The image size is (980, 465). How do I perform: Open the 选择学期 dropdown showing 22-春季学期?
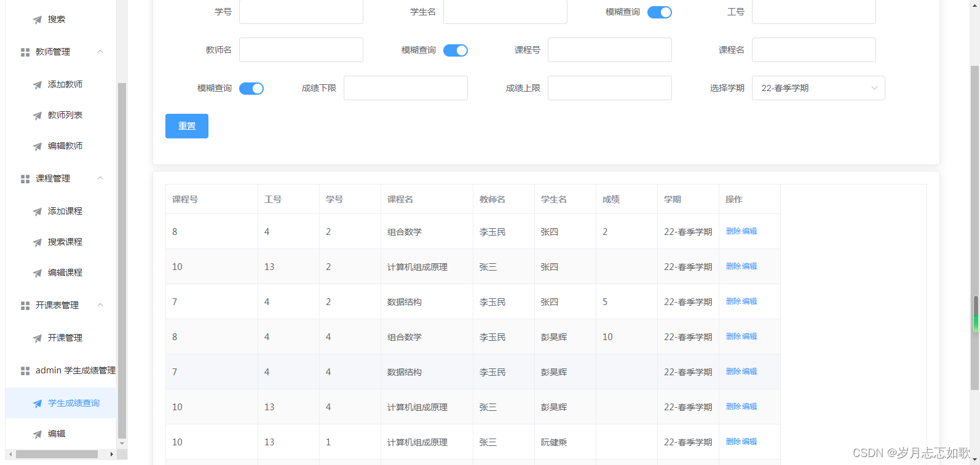click(x=818, y=88)
